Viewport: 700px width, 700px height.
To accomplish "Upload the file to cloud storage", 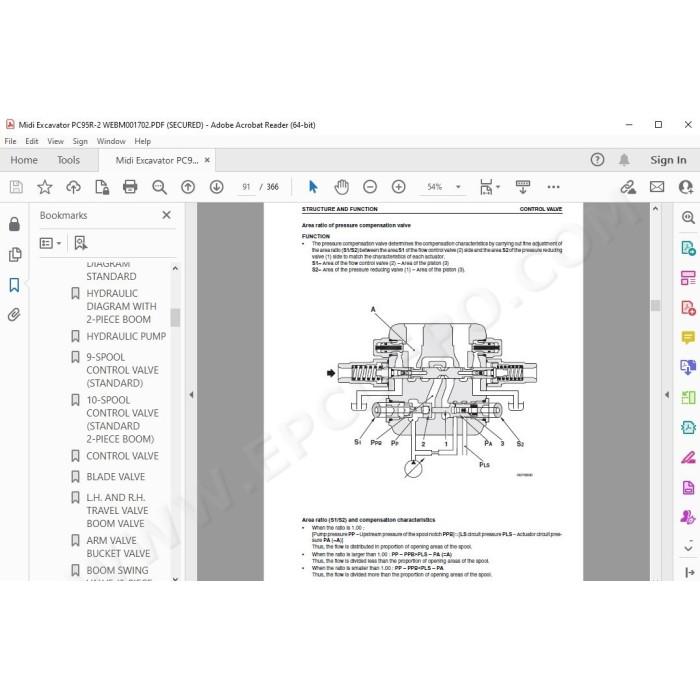I will [x=73, y=187].
